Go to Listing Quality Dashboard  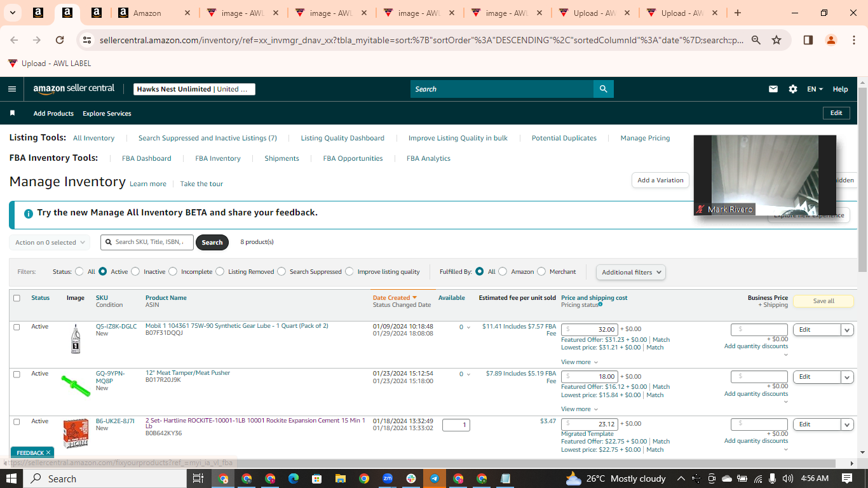coord(342,138)
